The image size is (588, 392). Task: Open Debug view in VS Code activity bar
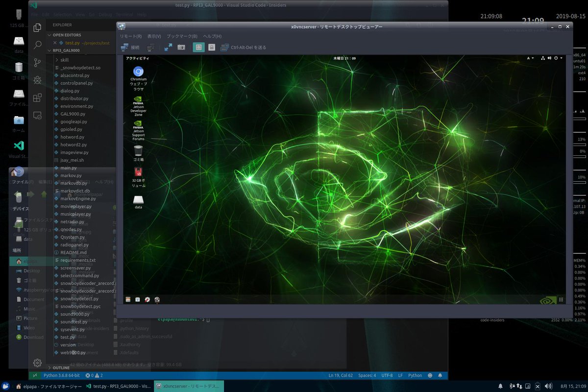tap(37, 80)
